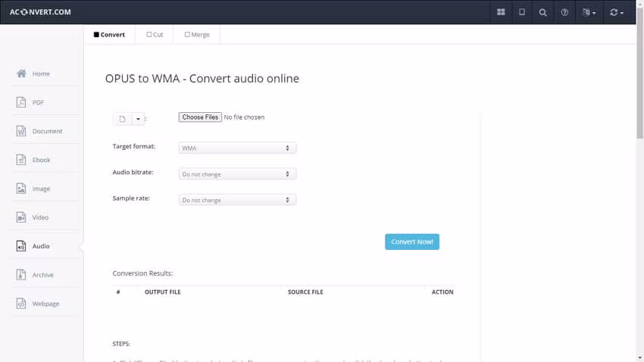Image resolution: width=644 pixels, height=362 pixels.
Task: Open the search magnifier icon
Action: point(542,12)
